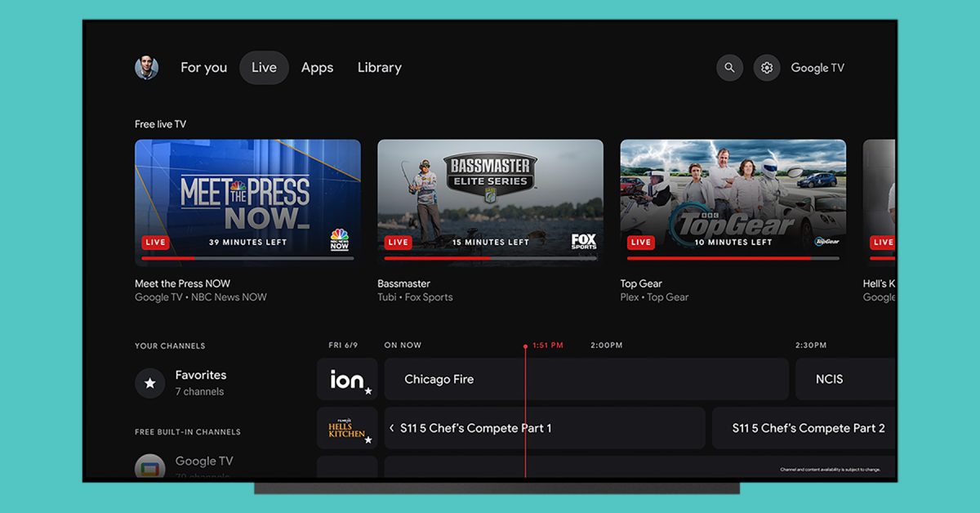The height and width of the screenshot is (513, 980).
Task: Click the Favorites star icon
Action: [x=150, y=382]
